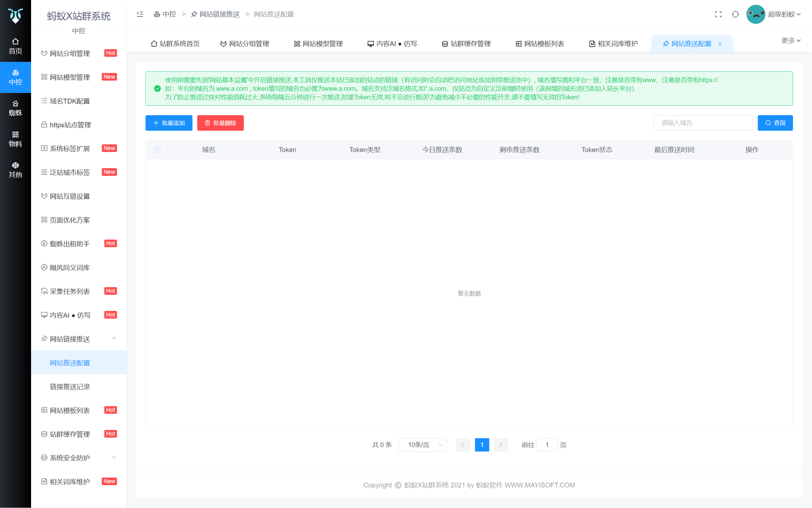Open the 物料 section in sidebar
This screenshot has width=812, height=508.
[16, 137]
